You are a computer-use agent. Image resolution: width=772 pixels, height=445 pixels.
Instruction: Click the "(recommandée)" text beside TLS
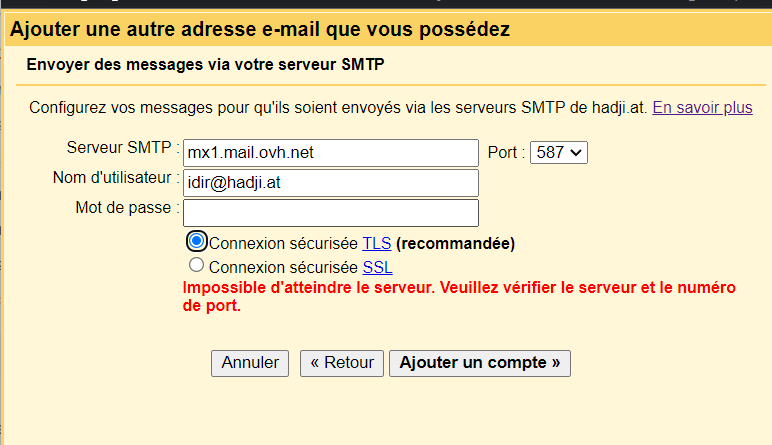455,243
